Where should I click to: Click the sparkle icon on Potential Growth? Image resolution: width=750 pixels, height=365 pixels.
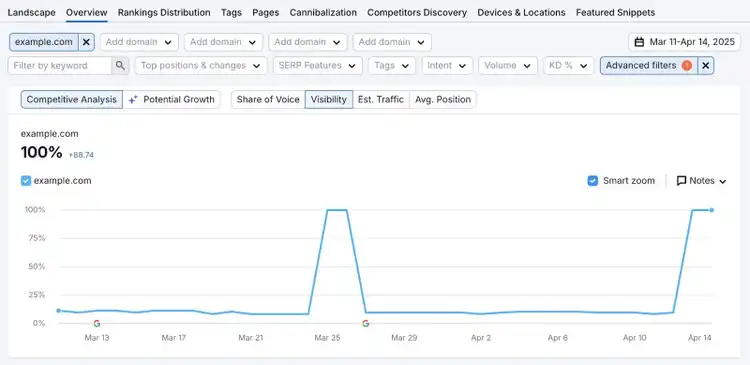click(x=133, y=100)
